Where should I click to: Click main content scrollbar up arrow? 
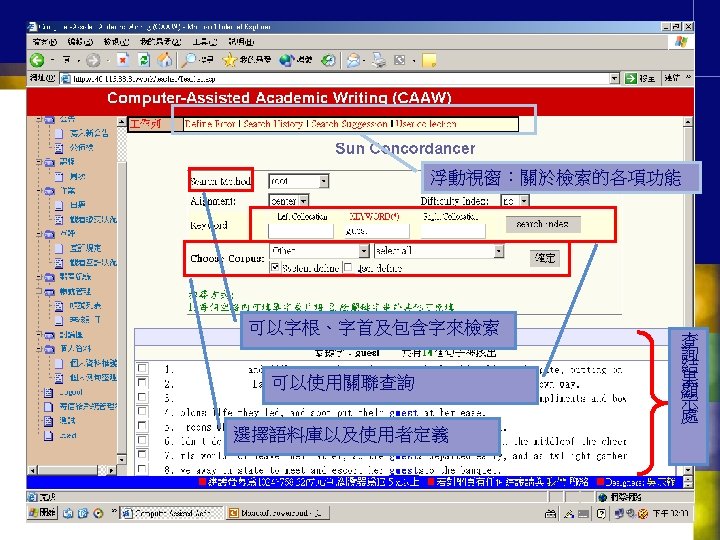pos(687,122)
